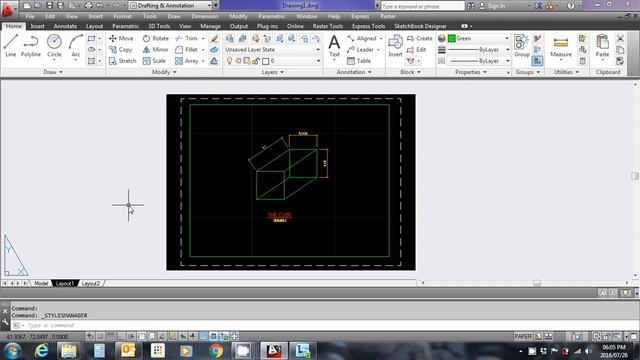Select the Line drawing tool
Image resolution: width=640 pixels, height=360 pixels.
[x=11, y=45]
